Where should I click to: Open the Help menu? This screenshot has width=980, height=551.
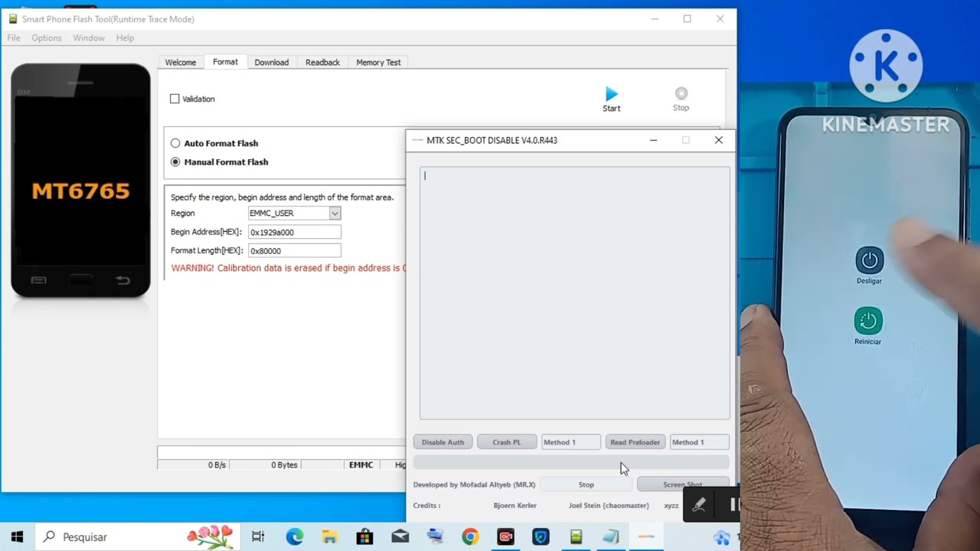click(x=125, y=37)
